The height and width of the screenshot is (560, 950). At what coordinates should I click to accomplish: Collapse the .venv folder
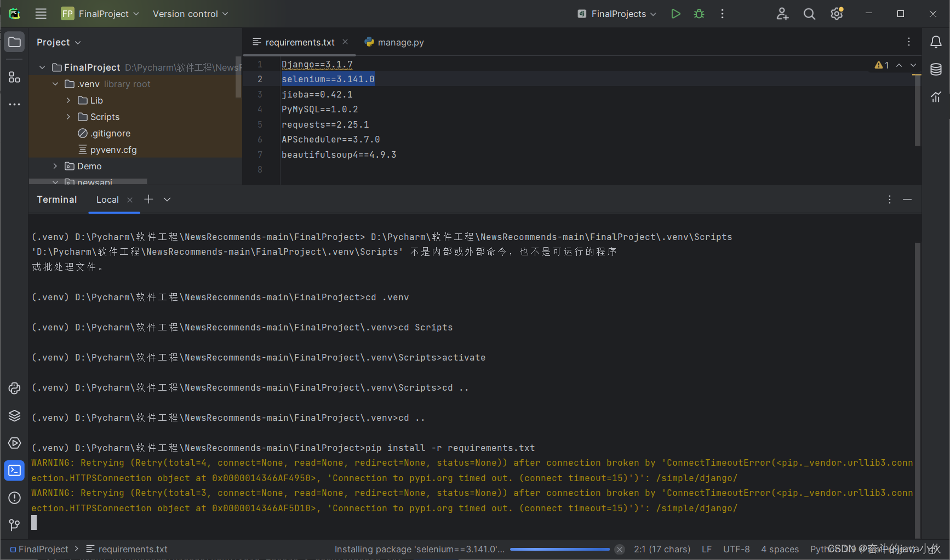[x=55, y=84]
